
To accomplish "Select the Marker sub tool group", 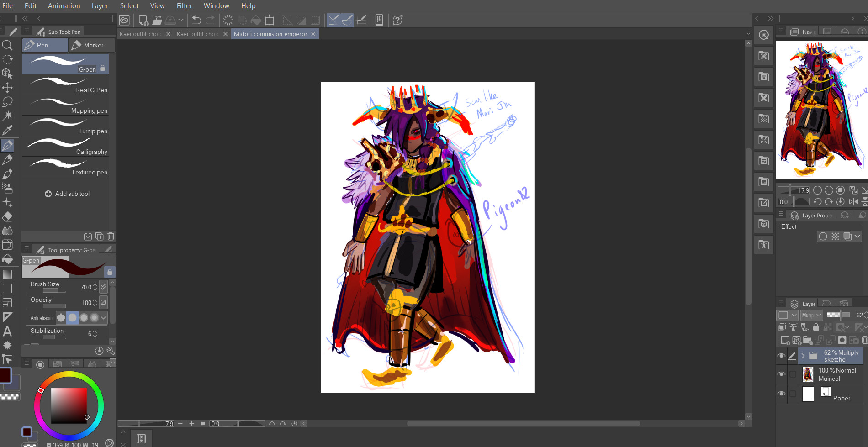I will (x=92, y=45).
